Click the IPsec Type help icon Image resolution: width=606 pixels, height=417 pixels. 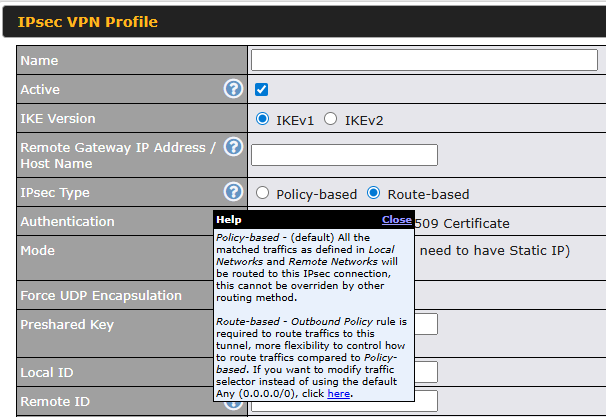coord(233,192)
